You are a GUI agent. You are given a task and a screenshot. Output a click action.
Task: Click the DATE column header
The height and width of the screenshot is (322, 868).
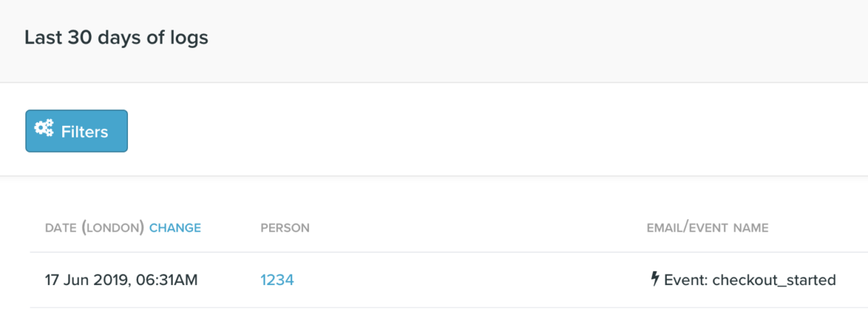(61, 228)
